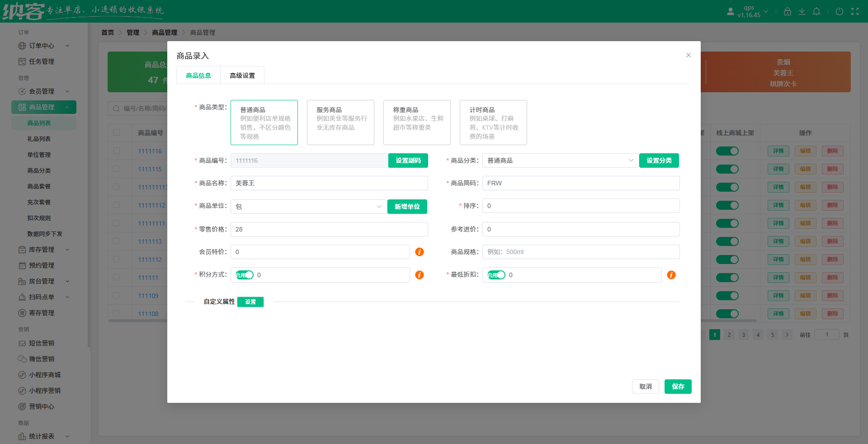This screenshot has width=868, height=444.
Task: Click the 小程序商城 icon in sidebar
Action: (22, 375)
